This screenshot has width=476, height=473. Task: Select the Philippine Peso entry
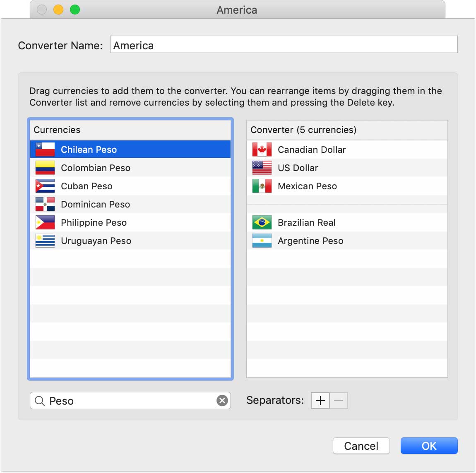click(x=94, y=222)
